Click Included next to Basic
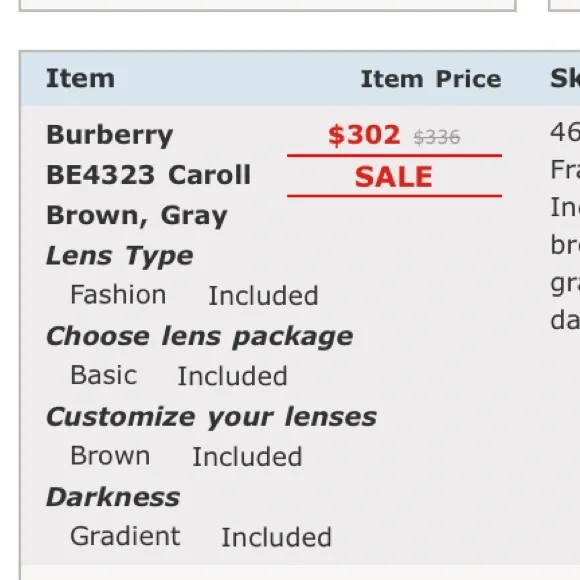The width and height of the screenshot is (580, 580). point(232,376)
